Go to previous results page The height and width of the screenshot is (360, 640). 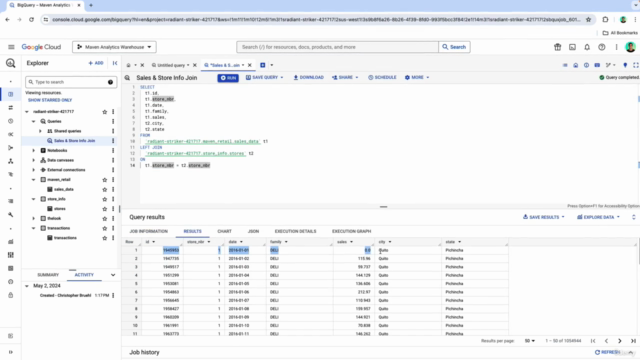pyautogui.click(x=607, y=341)
